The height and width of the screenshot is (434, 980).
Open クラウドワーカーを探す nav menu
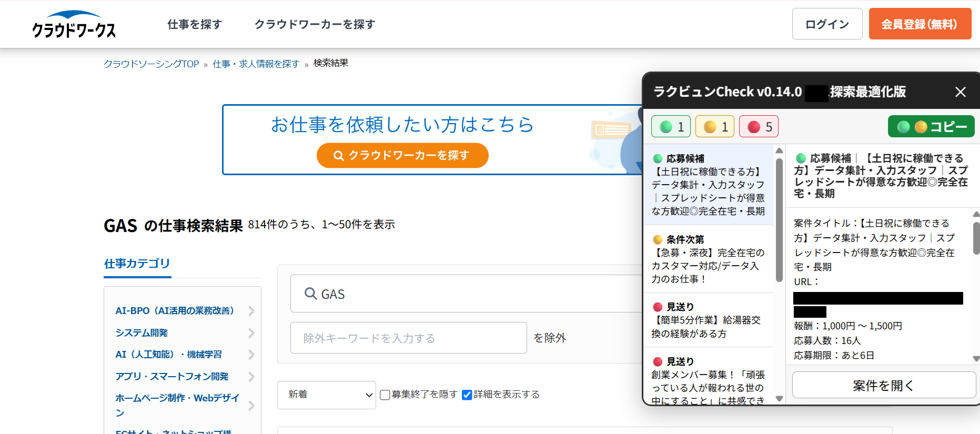(315, 24)
